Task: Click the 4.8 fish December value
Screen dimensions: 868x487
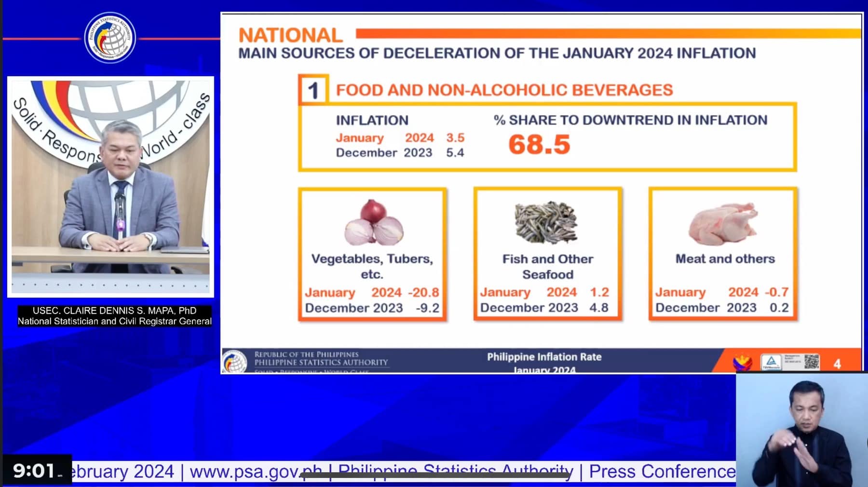Action: [599, 307]
